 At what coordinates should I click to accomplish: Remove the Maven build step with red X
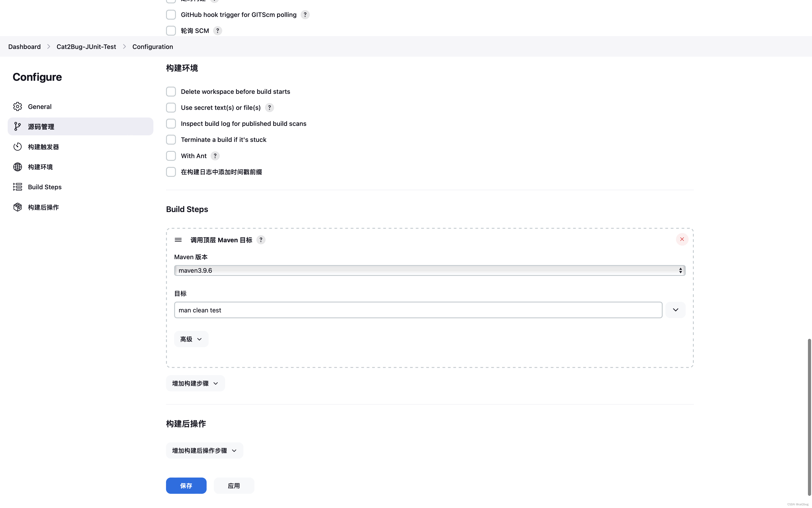682,239
